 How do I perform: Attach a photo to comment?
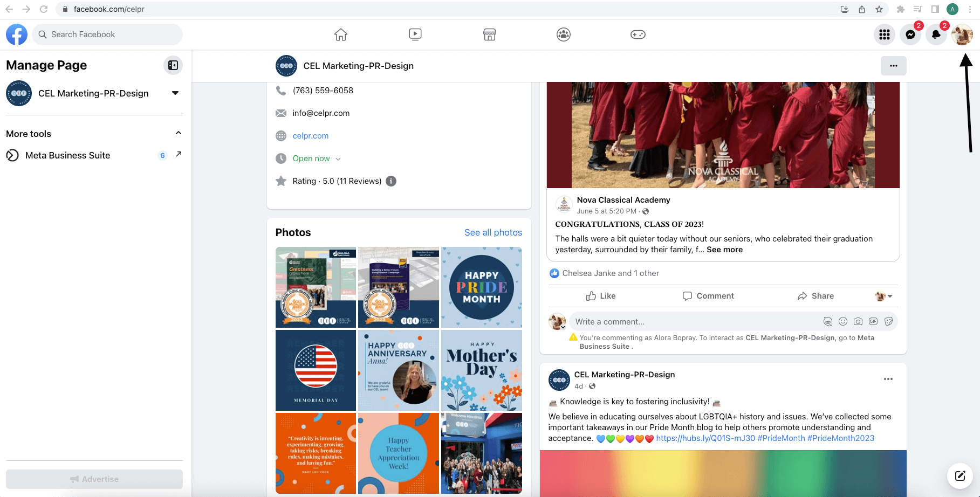(858, 322)
